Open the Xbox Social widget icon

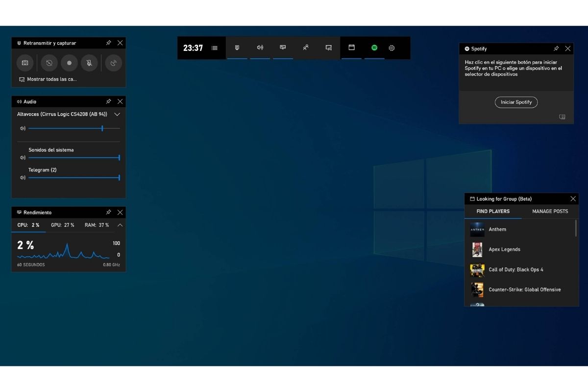(306, 48)
